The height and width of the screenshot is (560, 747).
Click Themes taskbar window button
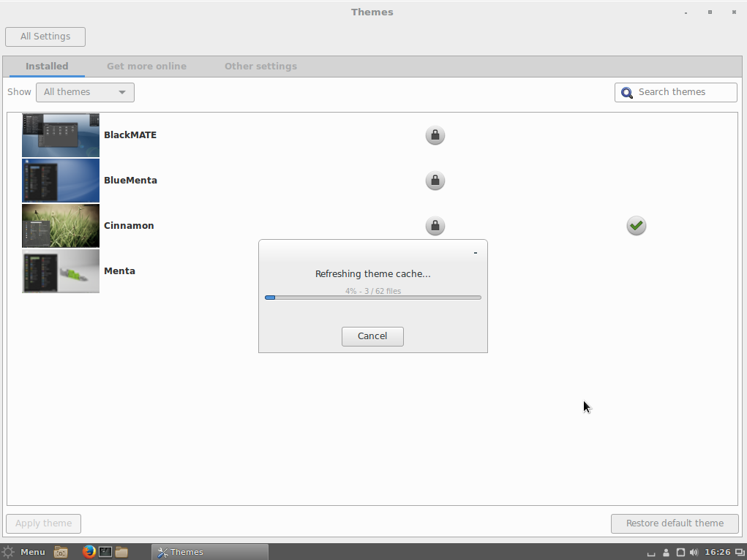[210, 552]
